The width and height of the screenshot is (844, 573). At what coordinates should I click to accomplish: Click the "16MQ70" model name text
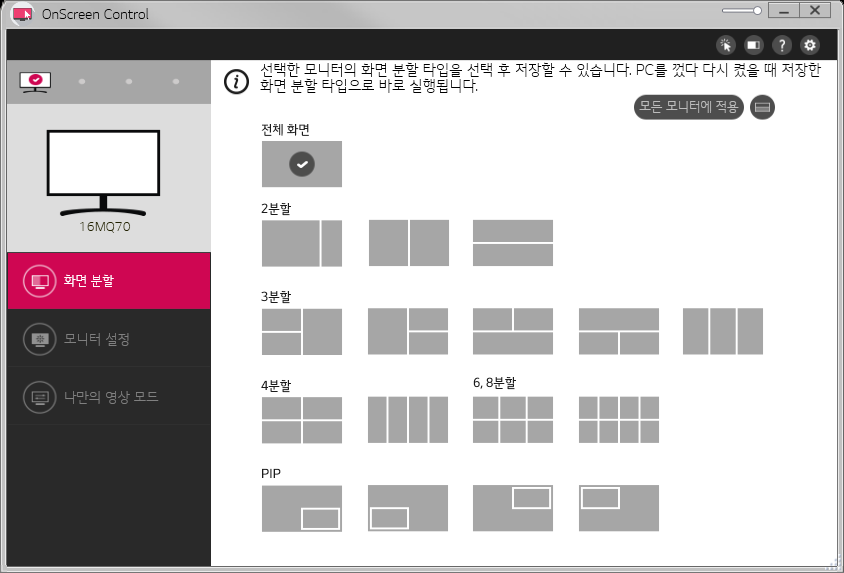pos(104,227)
